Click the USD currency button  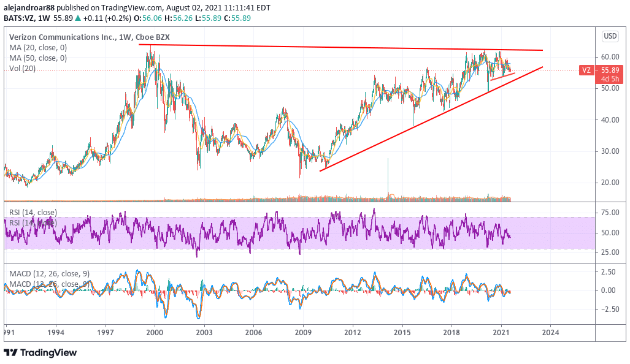(x=610, y=36)
